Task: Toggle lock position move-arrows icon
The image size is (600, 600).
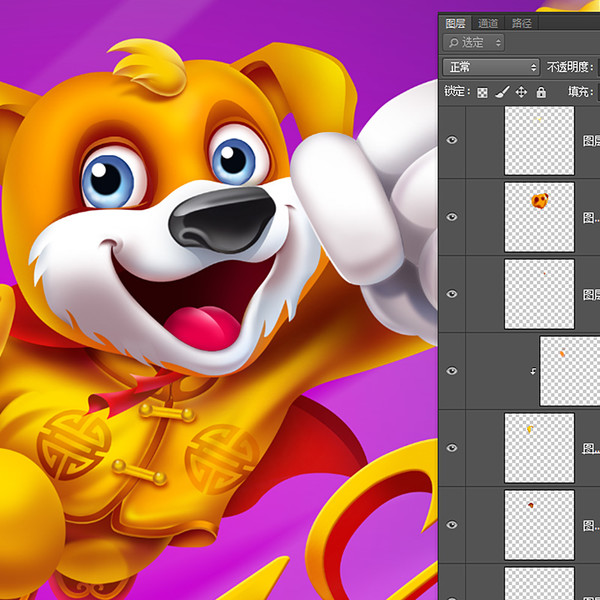Action: (x=521, y=92)
